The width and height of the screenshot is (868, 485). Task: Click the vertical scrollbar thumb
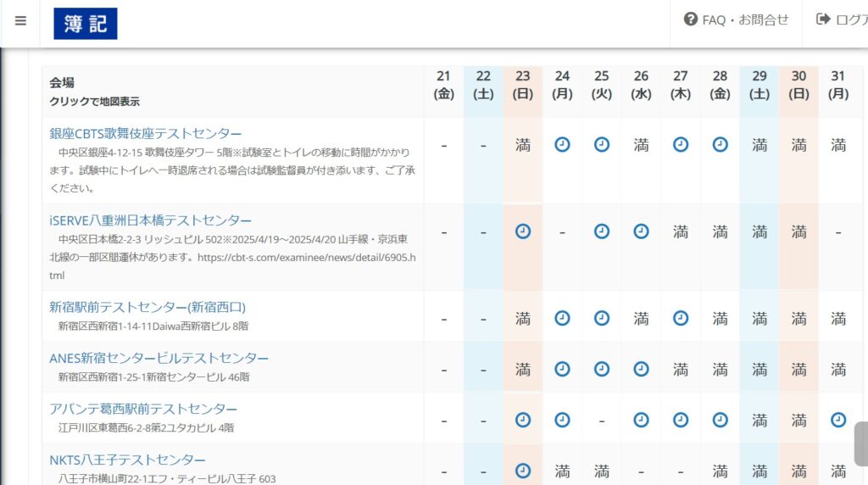[861, 443]
